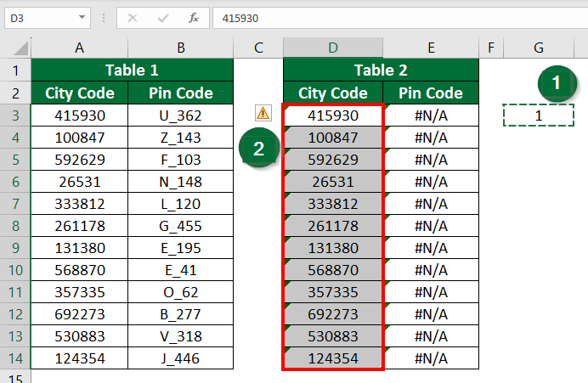
Task: Select column G header
Action: pyautogui.click(x=539, y=48)
